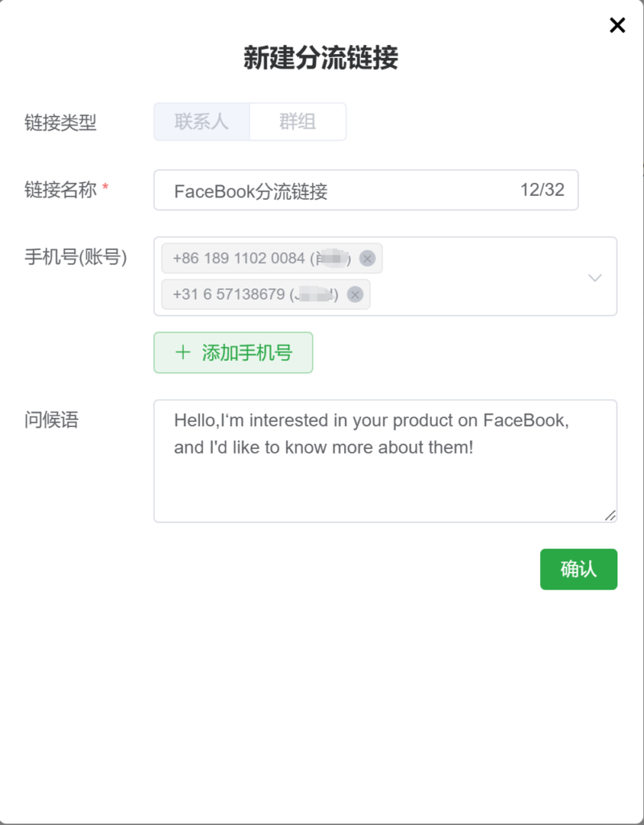Click the 问候语 field label

[52, 420]
